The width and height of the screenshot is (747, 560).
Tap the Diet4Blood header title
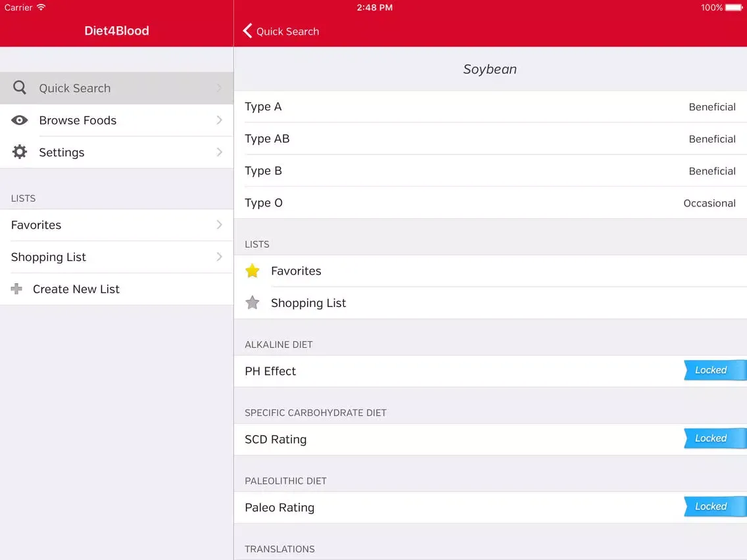(117, 31)
